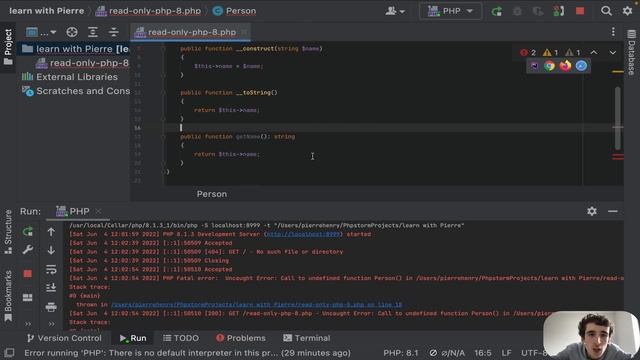Image resolution: width=640 pixels, height=360 pixels.
Task: Toggle the Structure tool window sidebar
Action: [8, 232]
